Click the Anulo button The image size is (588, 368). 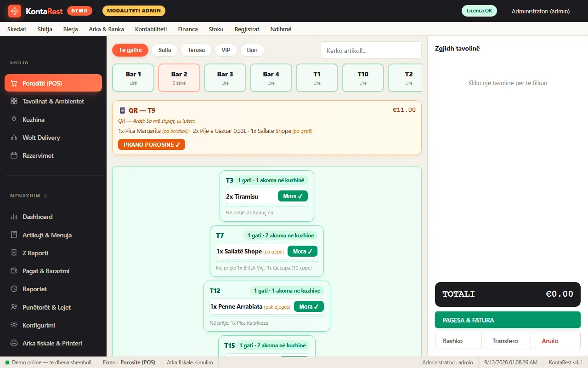click(x=557, y=341)
